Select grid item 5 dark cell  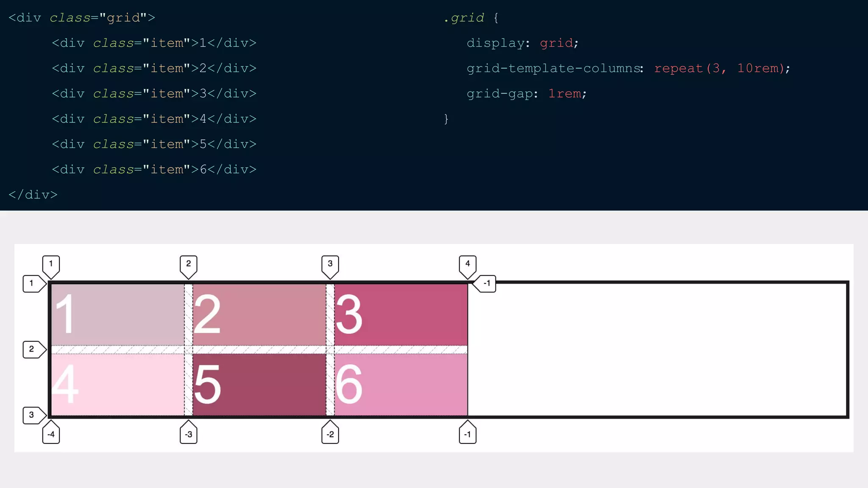[259, 385]
